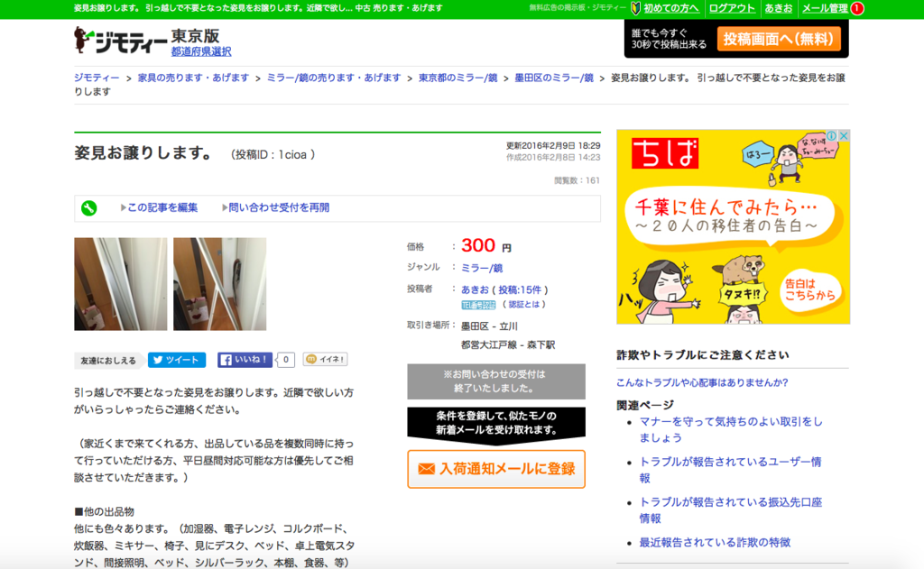
Task: Click the 投稿ID : 1cioa text
Action: click(273, 155)
